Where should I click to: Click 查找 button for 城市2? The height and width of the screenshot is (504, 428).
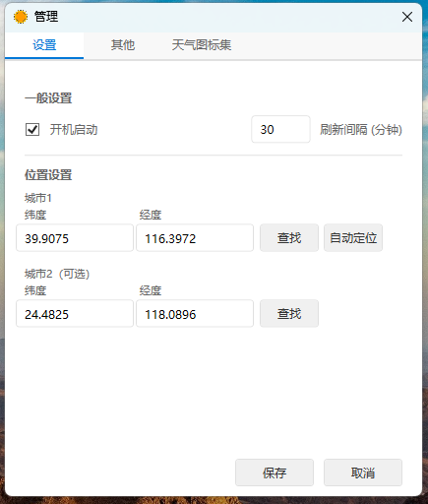[x=289, y=313]
